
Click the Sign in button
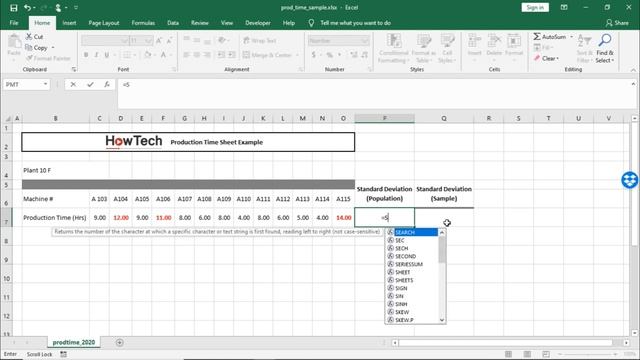535,7
